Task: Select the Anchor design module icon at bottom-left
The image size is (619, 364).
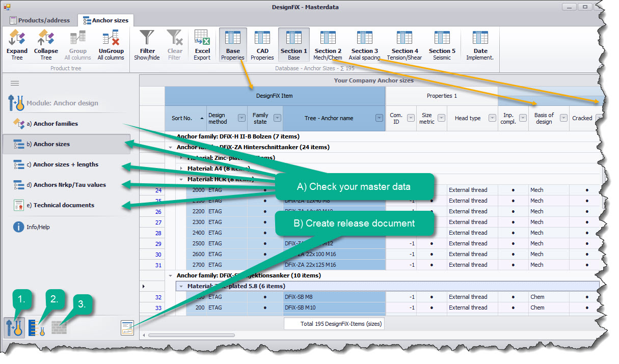Action: pos(14,328)
